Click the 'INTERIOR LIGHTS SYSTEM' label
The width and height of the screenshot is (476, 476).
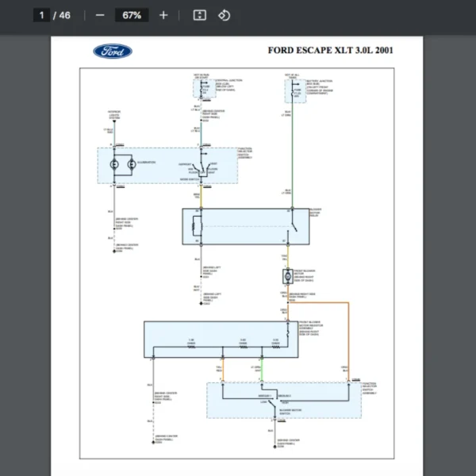114,115
